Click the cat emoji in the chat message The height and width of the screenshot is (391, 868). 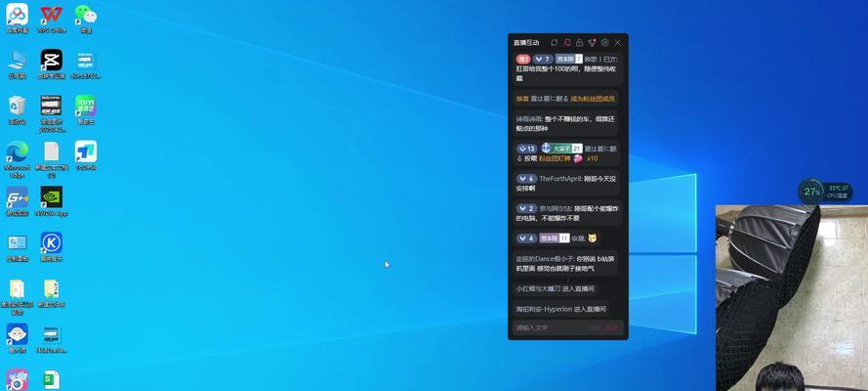[x=593, y=239]
